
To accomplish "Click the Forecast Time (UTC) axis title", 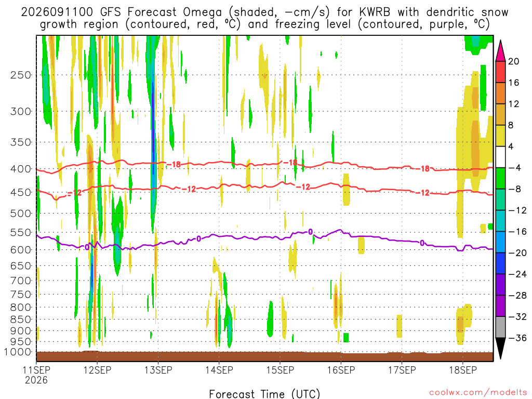I will (x=264, y=394).
